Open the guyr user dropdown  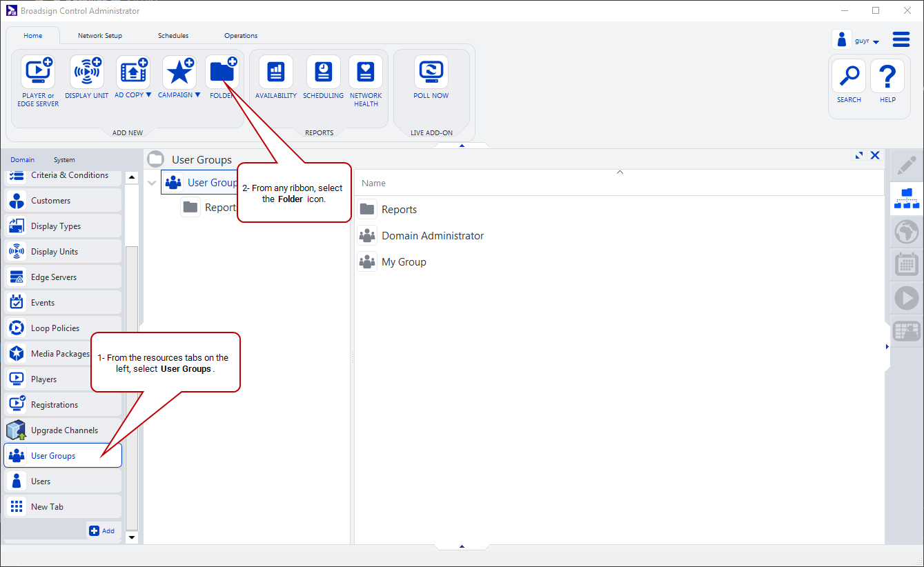(x=876, y=42)
